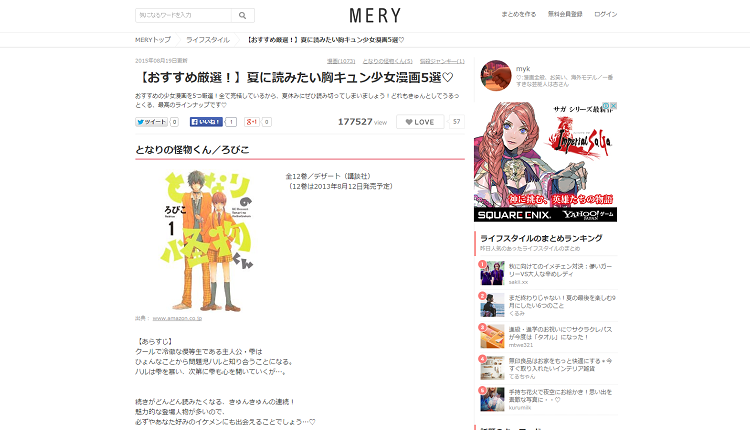Click the 177527 view counter text
Viewport: 750px width, 430px height.
362,122
